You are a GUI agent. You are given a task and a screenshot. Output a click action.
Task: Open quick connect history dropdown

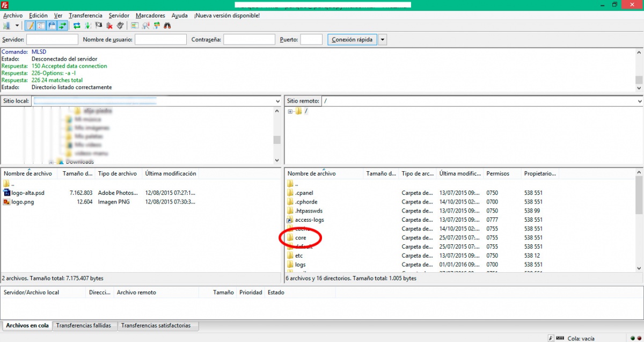tap(382, 40)
